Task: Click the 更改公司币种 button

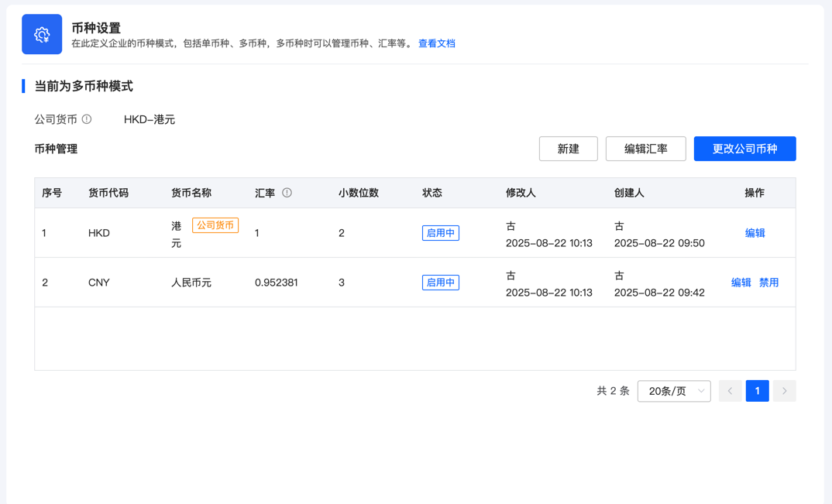Action: click(744, 149)
